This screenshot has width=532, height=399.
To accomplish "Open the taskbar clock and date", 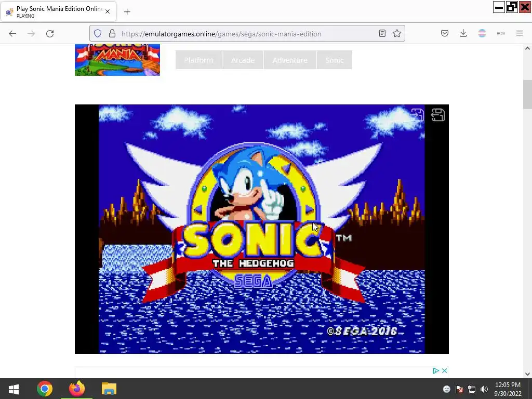I will pyautogui.click(x=508, y=389).
